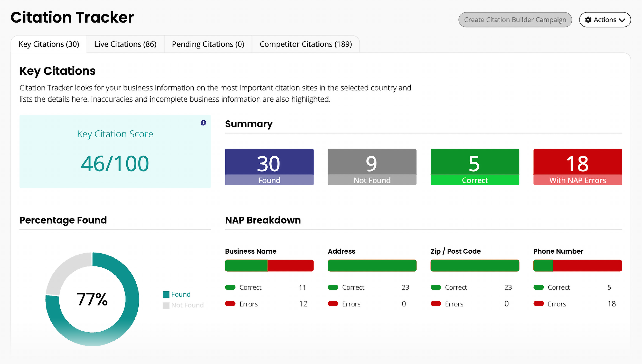Click Create Citation Builder Campaign button
642x364 pixels.
point(515,20)
